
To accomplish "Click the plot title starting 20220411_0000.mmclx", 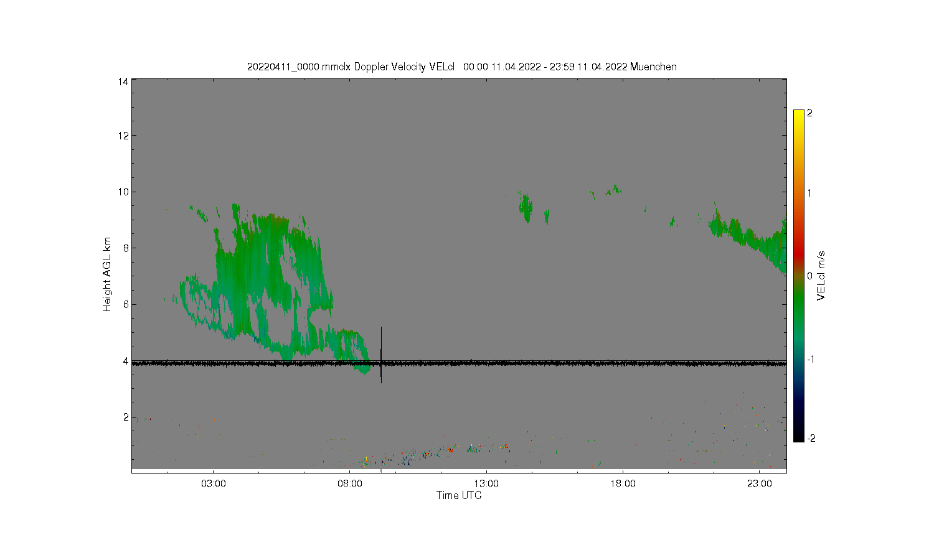I will (461, 67).
